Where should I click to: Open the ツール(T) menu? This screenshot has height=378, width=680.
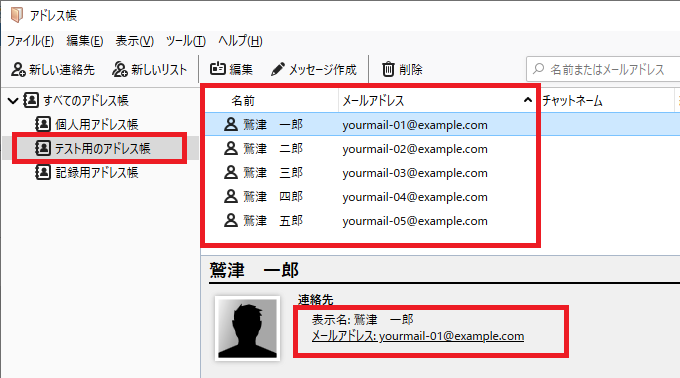click(x=186, y=41)
